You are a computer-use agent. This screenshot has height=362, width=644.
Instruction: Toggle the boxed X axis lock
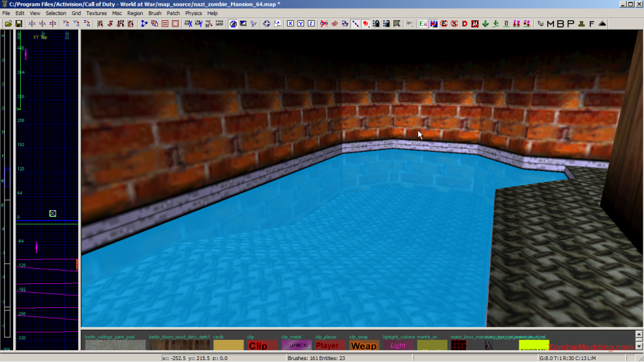(x=290, y=24)
